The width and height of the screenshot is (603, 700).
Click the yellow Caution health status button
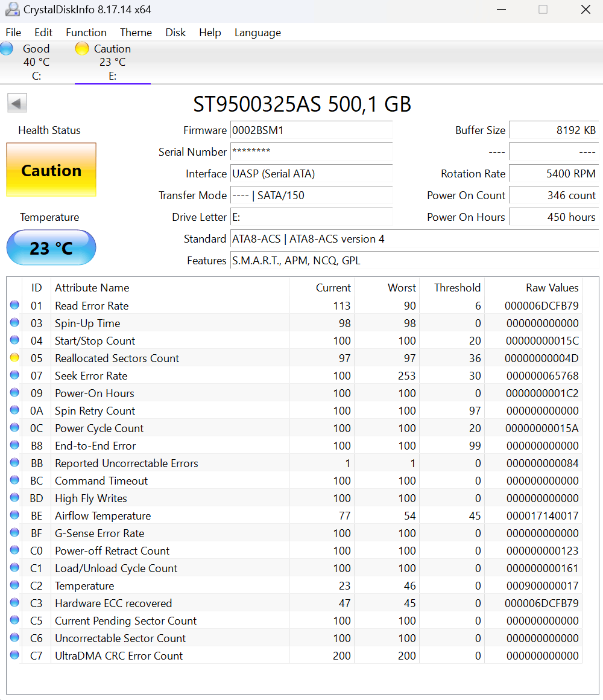51,170
